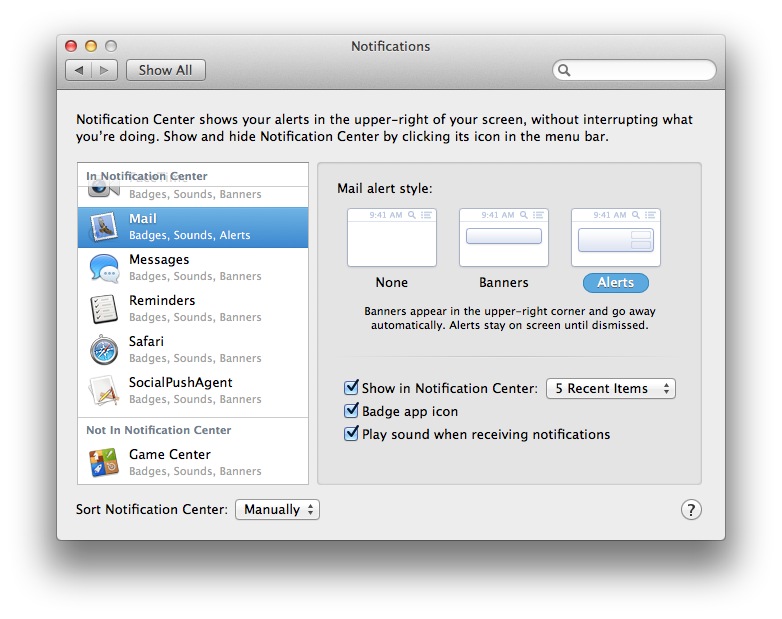This screenshot has width=782, height=619.
Task: Click the Safari compass icon
Action: pos(104,350)
